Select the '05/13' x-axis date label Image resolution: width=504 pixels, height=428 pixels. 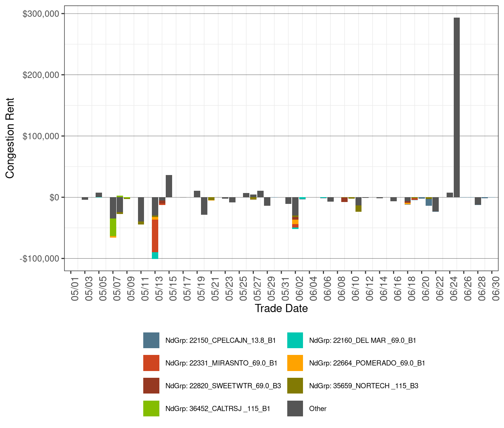pyautogui.click(x=159, y=289)
